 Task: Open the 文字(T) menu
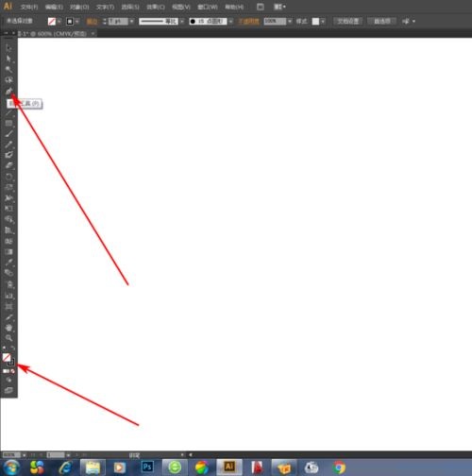[105, 7]
